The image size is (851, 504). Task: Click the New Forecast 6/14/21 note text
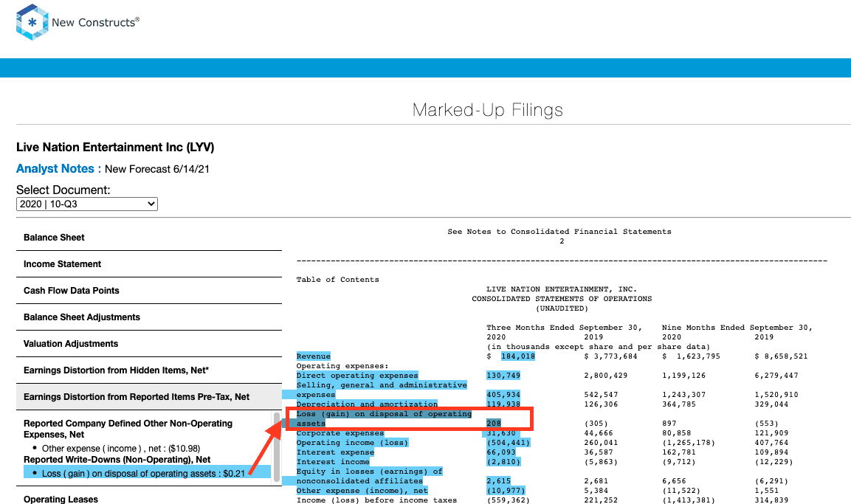click(x=157, y=169)
